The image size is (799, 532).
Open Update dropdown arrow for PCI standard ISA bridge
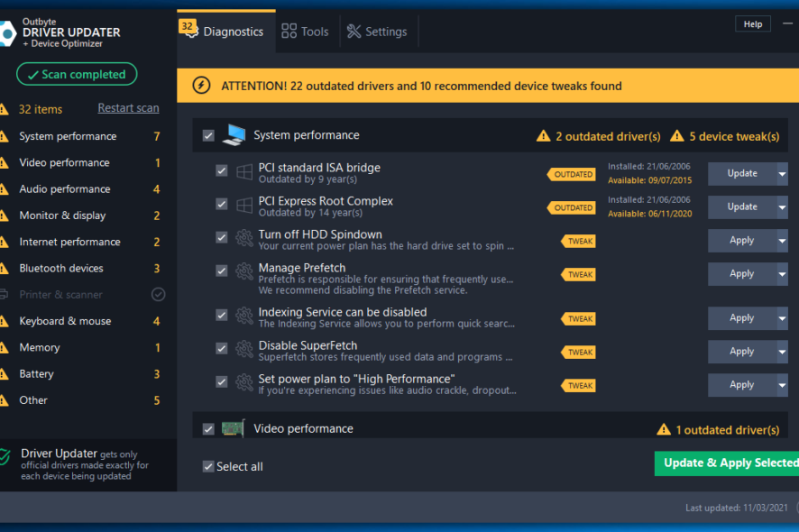coord(782,174)
